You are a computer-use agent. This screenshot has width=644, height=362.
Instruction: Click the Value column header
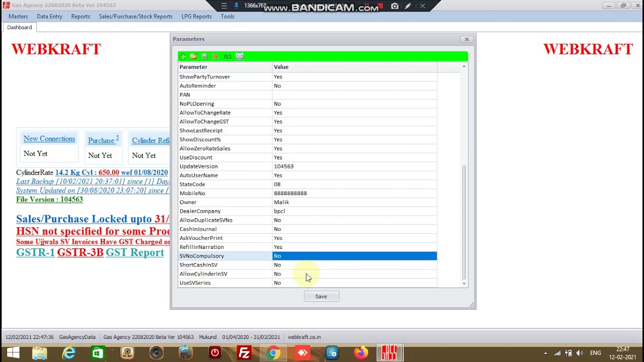354,67
